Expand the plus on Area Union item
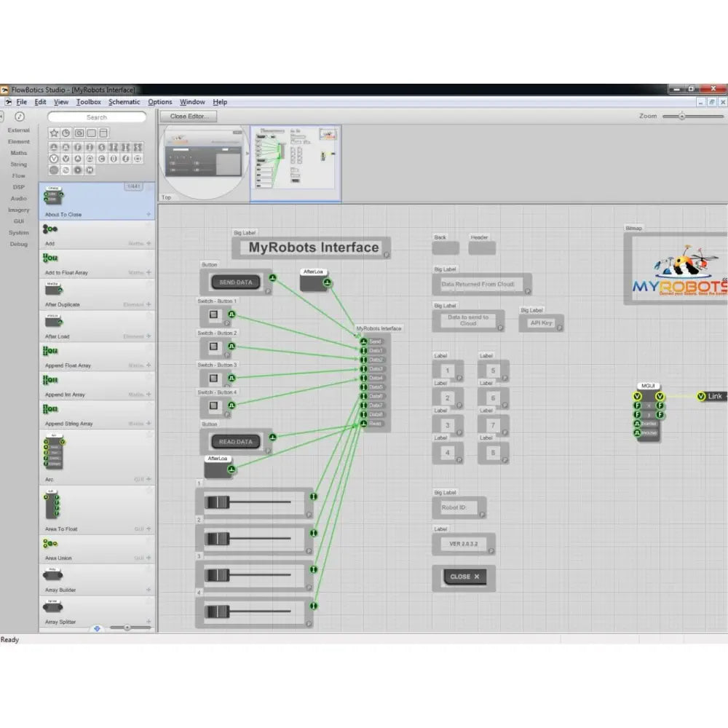The image size is (728, 728). [x=149, y=558]
